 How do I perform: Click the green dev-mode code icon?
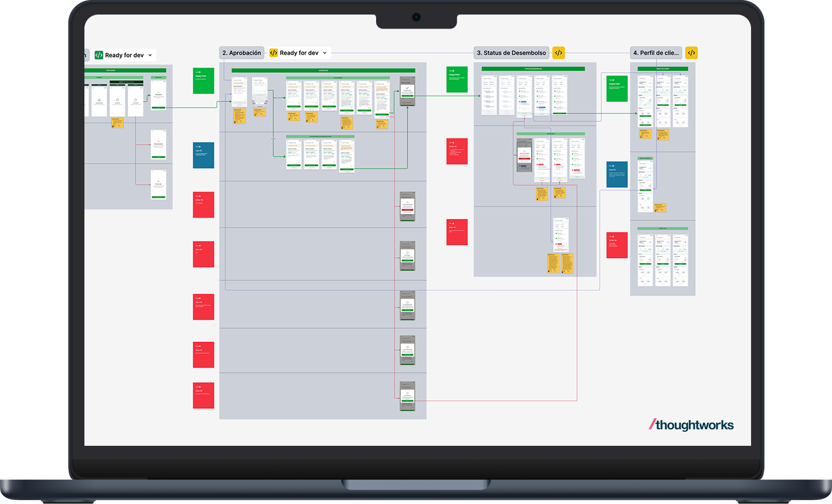click(x=99, y=55)
